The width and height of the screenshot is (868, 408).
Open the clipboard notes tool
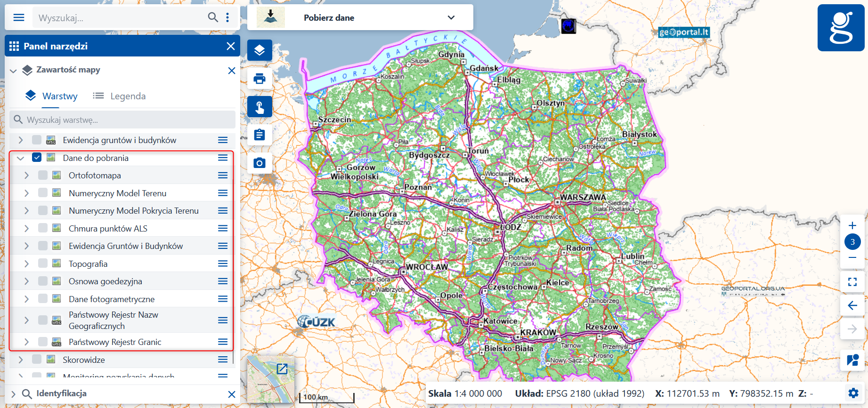point(260,135)
